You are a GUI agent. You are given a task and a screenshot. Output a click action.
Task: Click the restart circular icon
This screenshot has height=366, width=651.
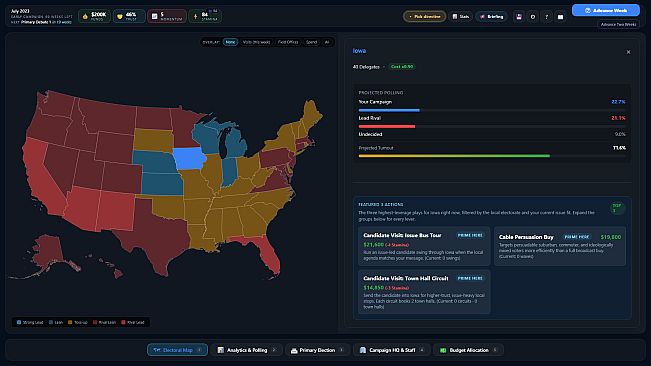click(x=533, y=17)
